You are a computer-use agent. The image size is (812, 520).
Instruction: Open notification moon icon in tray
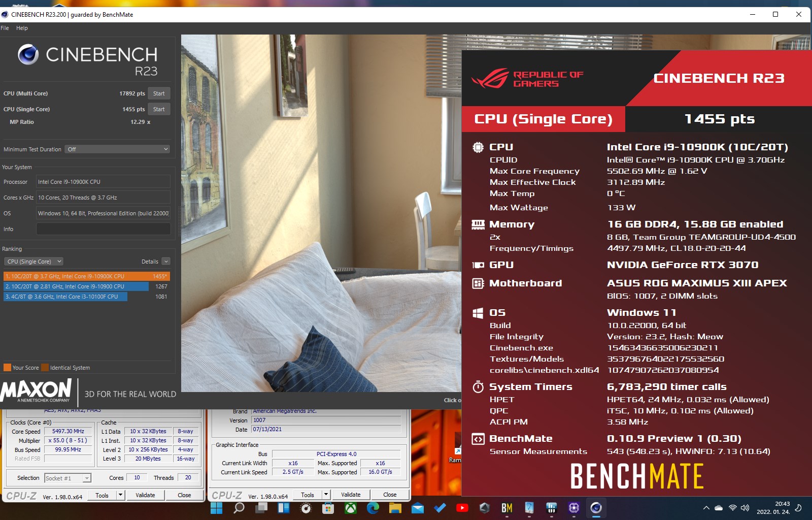pyautogui.click(x=798, y=508)
